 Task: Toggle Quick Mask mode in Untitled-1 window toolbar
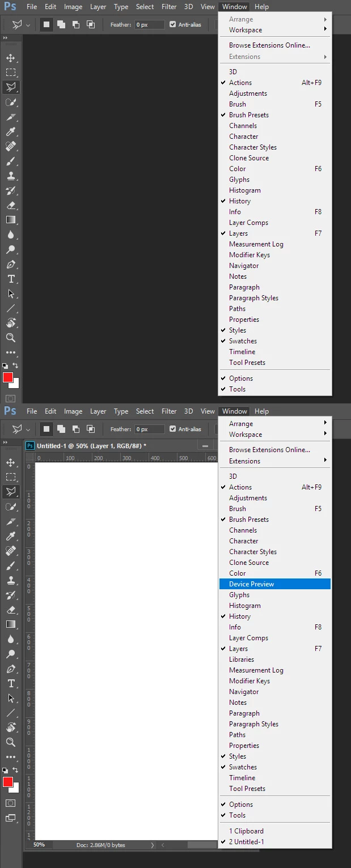11,803
